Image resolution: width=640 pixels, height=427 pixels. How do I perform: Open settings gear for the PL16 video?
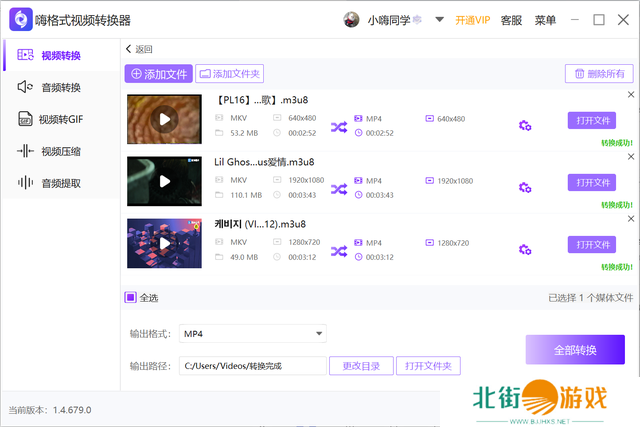coord(525,125)
